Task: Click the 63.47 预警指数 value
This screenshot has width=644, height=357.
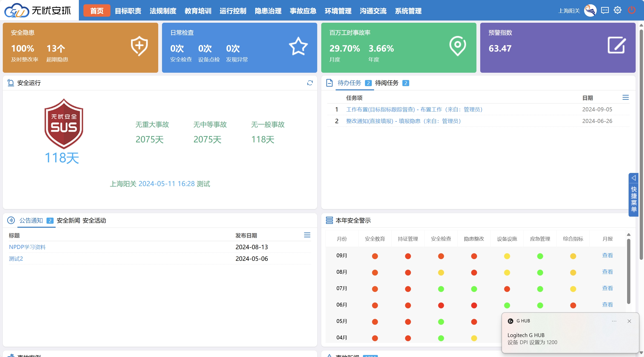Action: tap(500, 48)
